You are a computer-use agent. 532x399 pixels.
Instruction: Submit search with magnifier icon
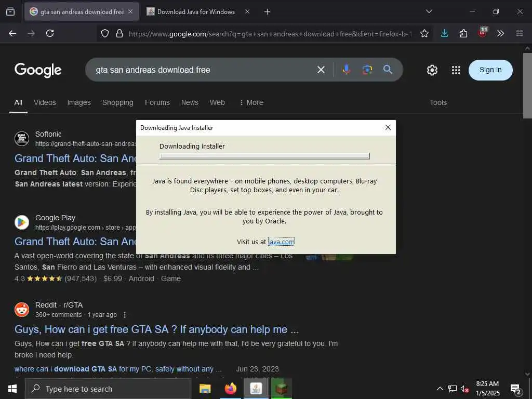(388, 70)
